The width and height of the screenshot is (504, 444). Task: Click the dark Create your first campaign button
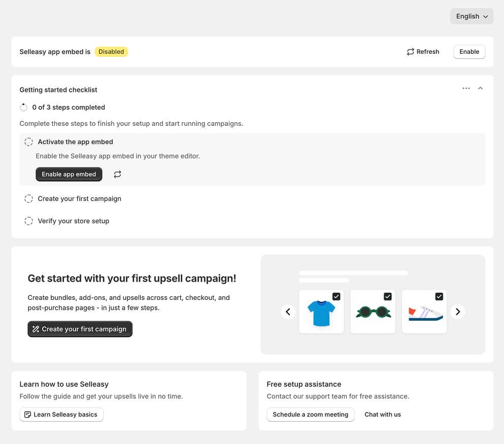(80, 329)
